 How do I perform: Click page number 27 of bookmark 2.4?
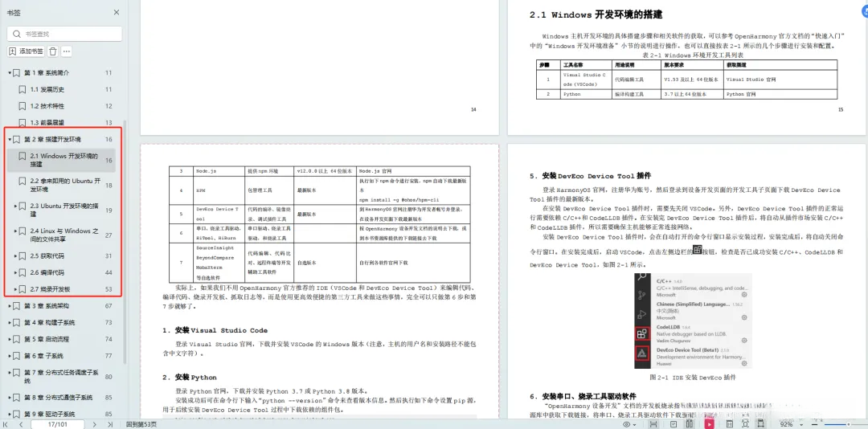(x=108, y=235)
